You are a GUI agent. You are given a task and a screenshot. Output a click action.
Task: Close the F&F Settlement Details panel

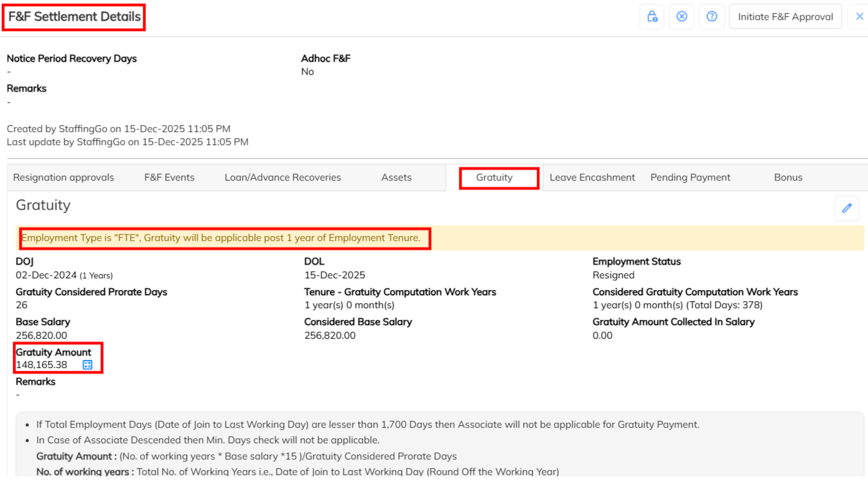[859, 17]
